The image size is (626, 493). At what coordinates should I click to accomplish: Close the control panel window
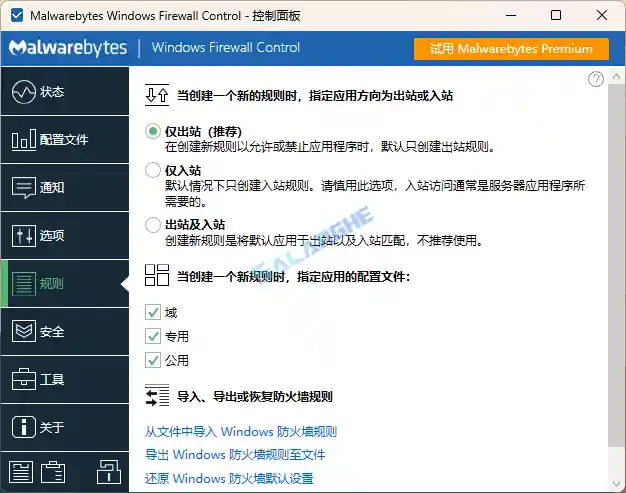(x=602, y=16)
